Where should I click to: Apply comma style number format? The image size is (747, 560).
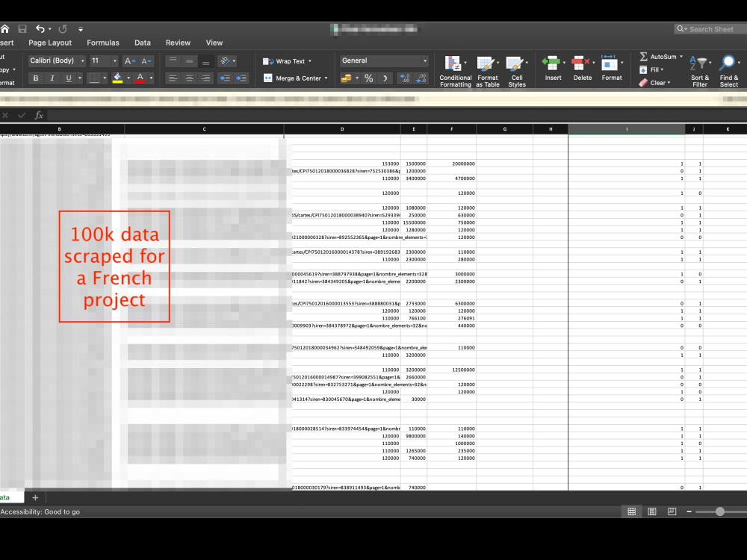(385, 78)
